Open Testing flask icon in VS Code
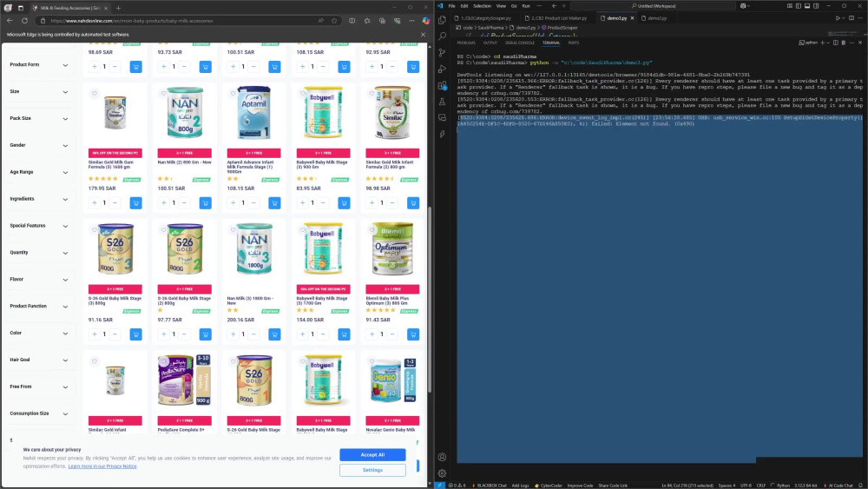The height and width of the screenshot is (489, 868). click(x=442, y=102)
